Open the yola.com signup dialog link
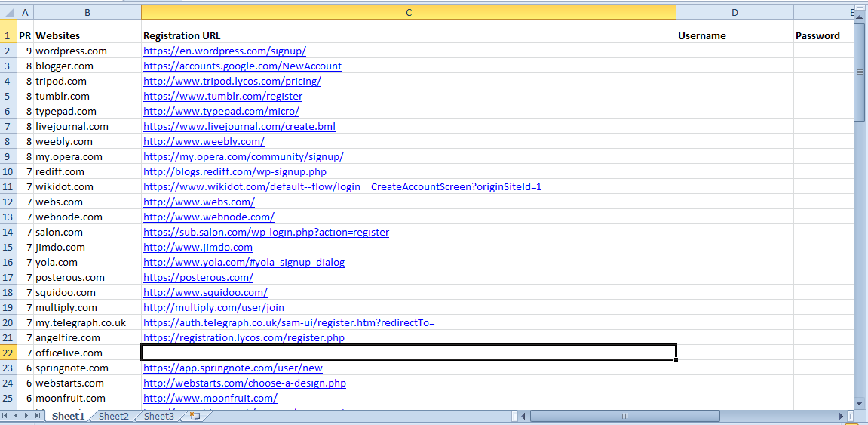This screenshot has height=425, width=868. pos(244,262)
